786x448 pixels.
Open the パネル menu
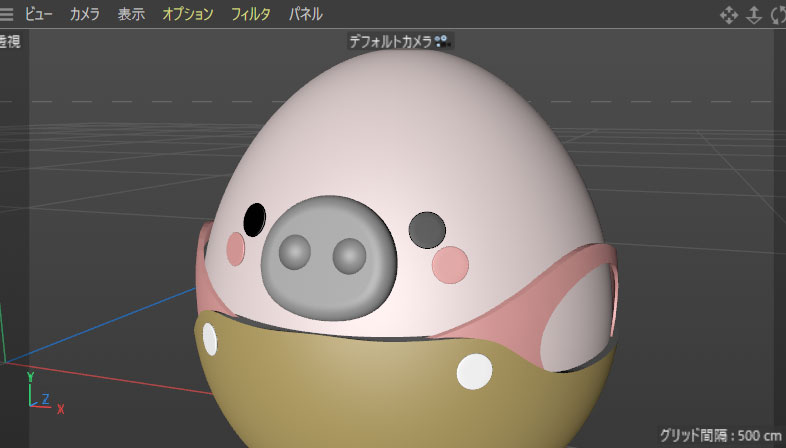click(305, 14)
